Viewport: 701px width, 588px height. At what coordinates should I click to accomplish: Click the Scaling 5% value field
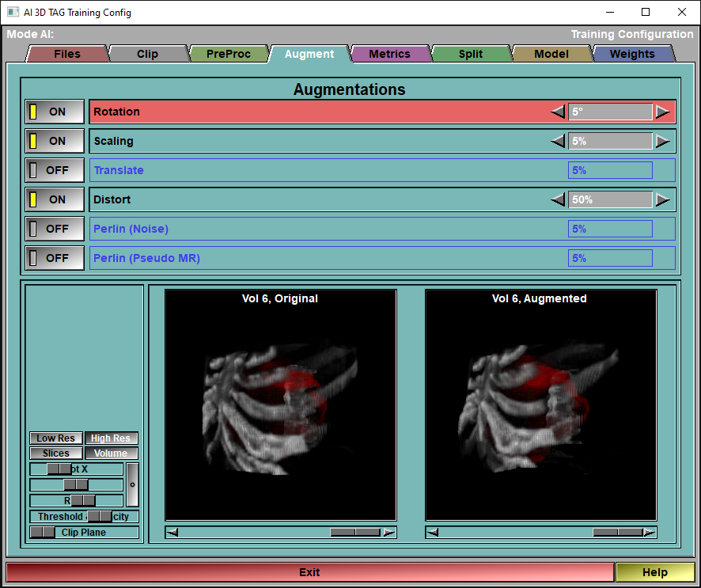coord(610,142)
